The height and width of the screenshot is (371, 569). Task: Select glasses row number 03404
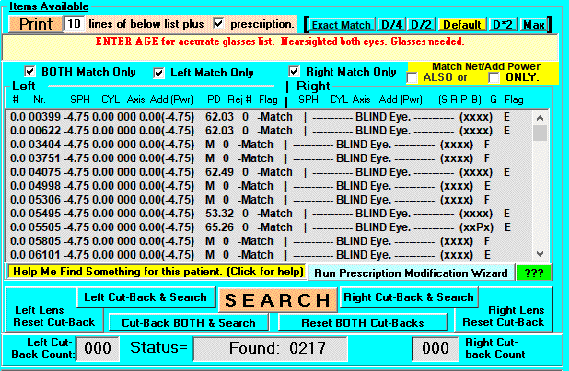(x=269, y=144)
